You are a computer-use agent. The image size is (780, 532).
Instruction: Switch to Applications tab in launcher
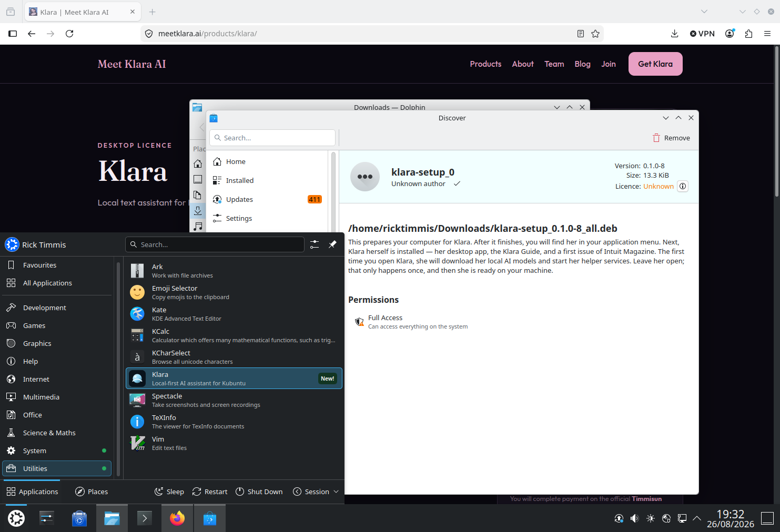pos(32,492)
